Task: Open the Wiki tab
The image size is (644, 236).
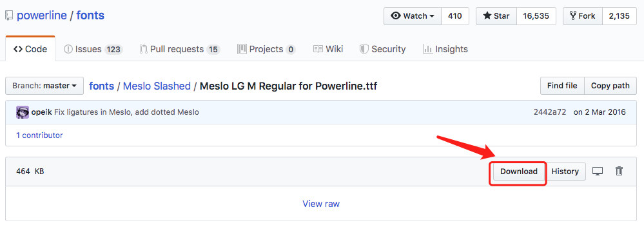Action: pyautogui.click(x=327, y=50)
